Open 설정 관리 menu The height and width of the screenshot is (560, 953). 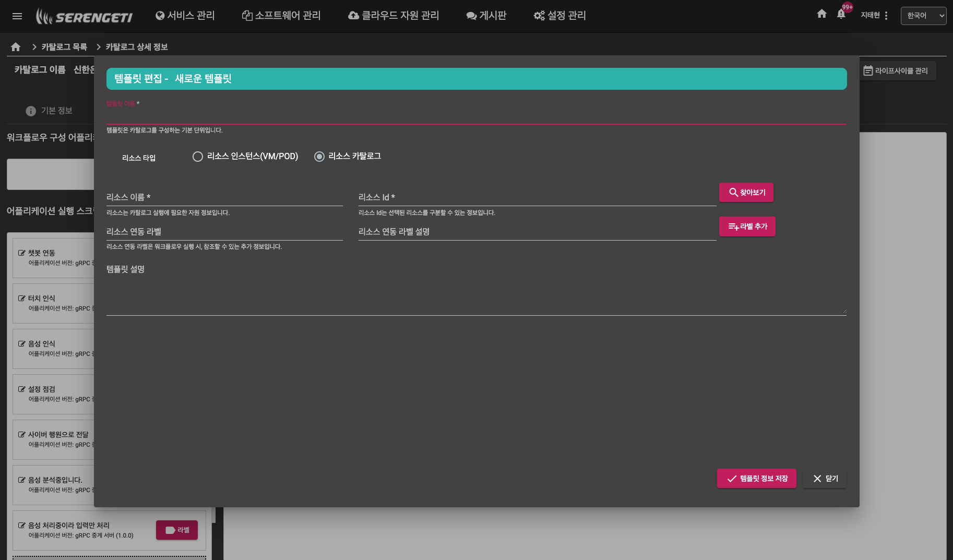(x=559, y=16)
